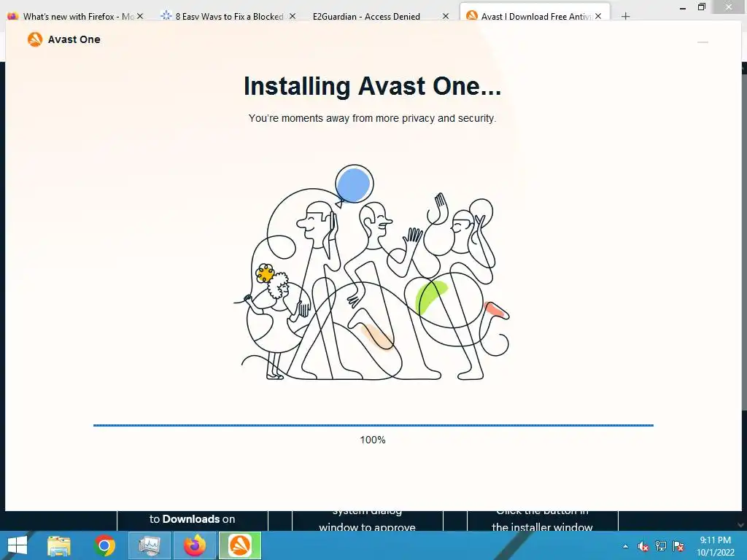Click the installation progress bar
The width and height of the screenshot is (747, 560).
(373, 425)
